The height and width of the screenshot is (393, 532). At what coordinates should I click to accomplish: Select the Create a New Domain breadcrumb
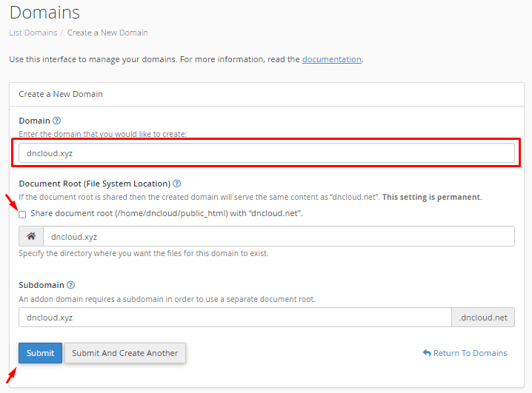coord(107,33)
